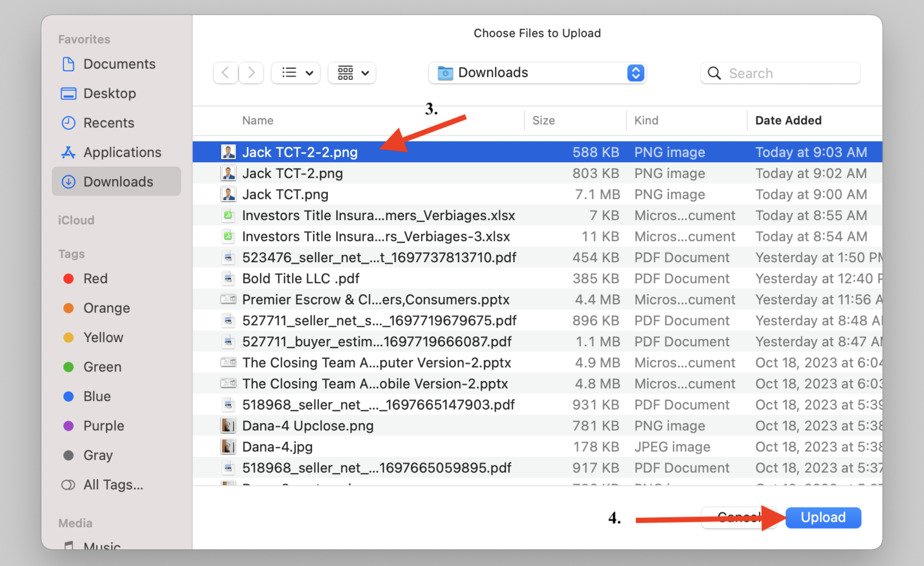Open Documents in the sidebar

[119, 64]
